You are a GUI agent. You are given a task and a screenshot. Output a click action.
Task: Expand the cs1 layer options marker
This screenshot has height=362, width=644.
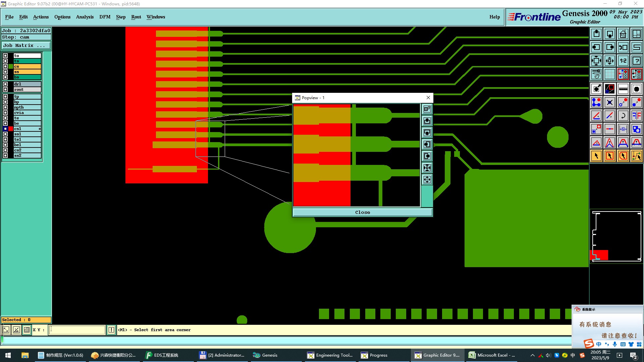[40, 129]
